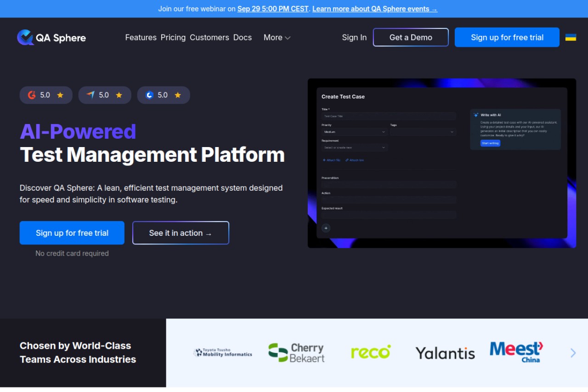588x392 pixels.
Task: Click the QA Sphere logo
Action: point(51,38)
